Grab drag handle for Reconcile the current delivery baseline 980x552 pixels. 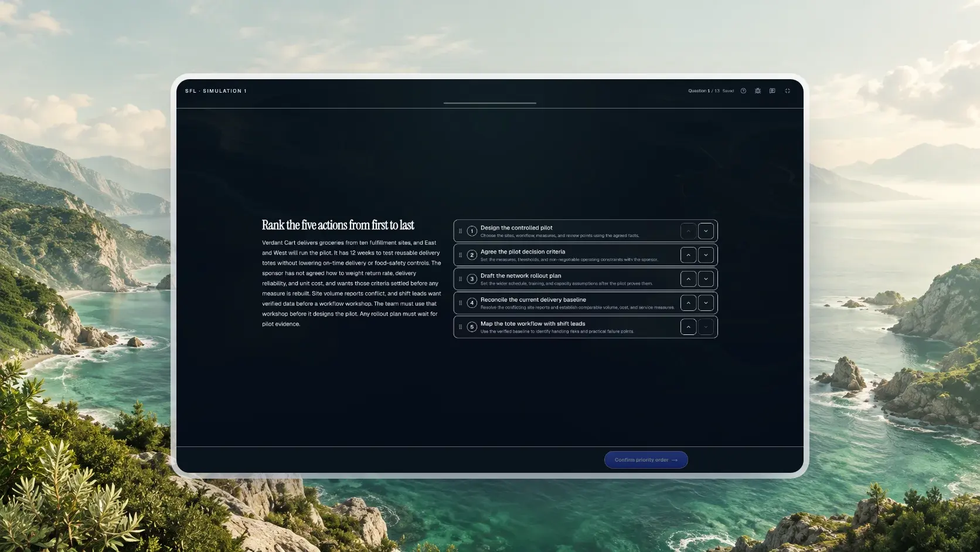460,303
